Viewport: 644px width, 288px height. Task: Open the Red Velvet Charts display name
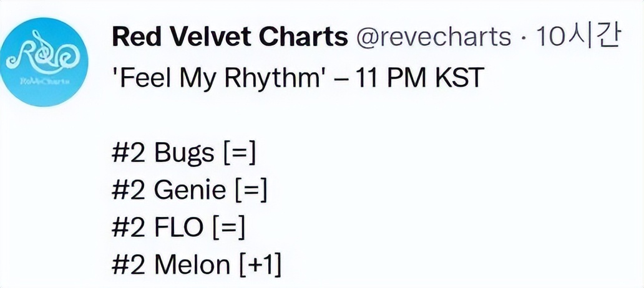pos(229,37)
